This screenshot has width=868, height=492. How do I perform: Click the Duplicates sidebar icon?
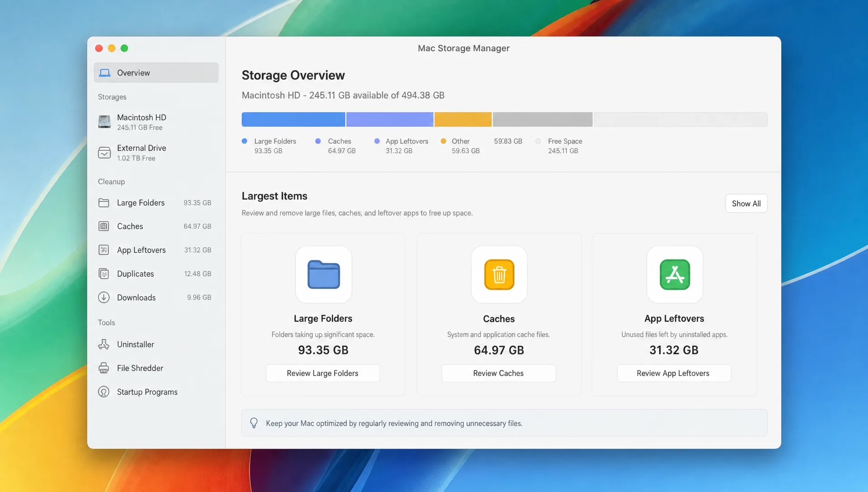coord(104,274)
